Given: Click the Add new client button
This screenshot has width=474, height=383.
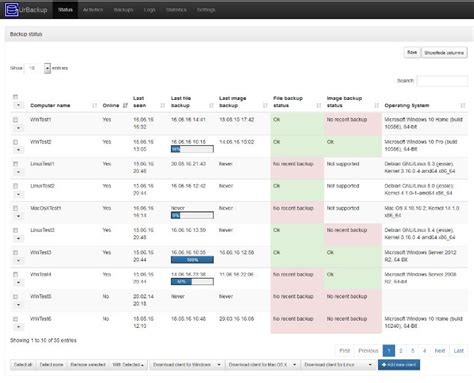Looking at the screenshot, I should (x=399, y=365).
